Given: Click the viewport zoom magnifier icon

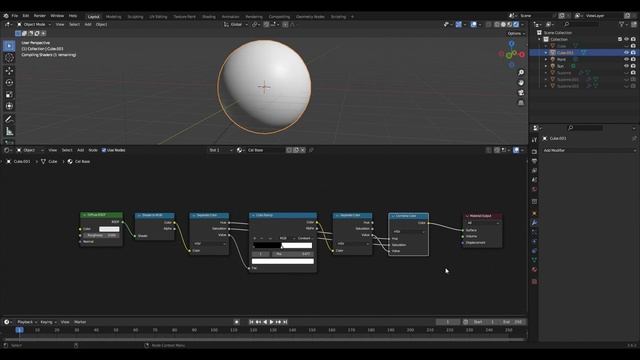Looking at the screenshot, I should pyautogui.click(x=521, y=73).
